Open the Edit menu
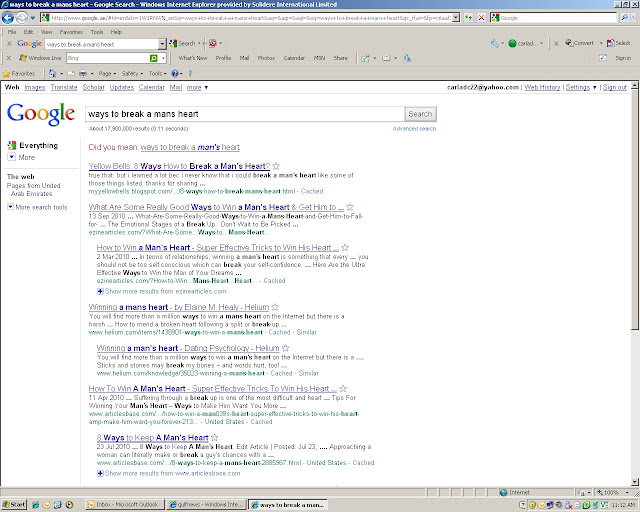Viewport: 640px width, 512px height. tap(28, 32)
